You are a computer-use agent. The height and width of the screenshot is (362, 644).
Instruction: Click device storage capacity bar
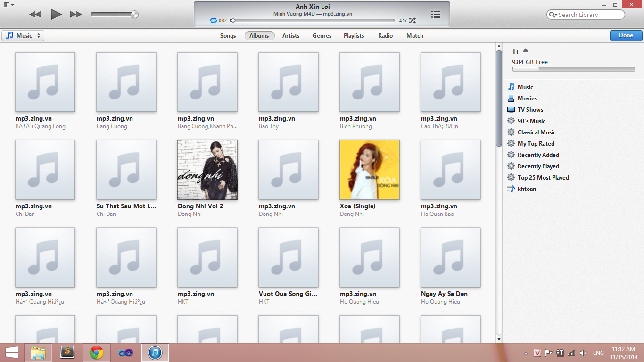pos(573,69)
